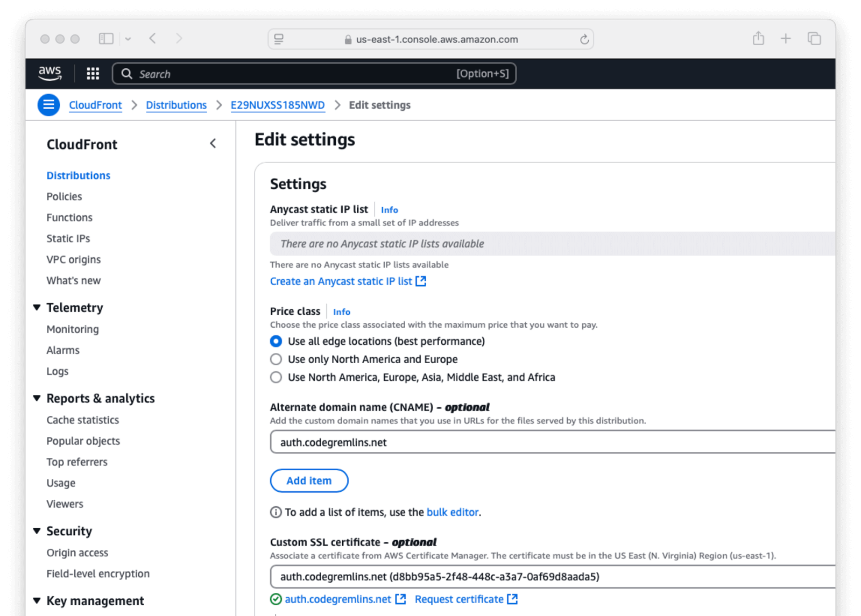Click the auth.codegremlins.net certificate link
Screen dimensions: 861x616
click(x=338, y=599)
